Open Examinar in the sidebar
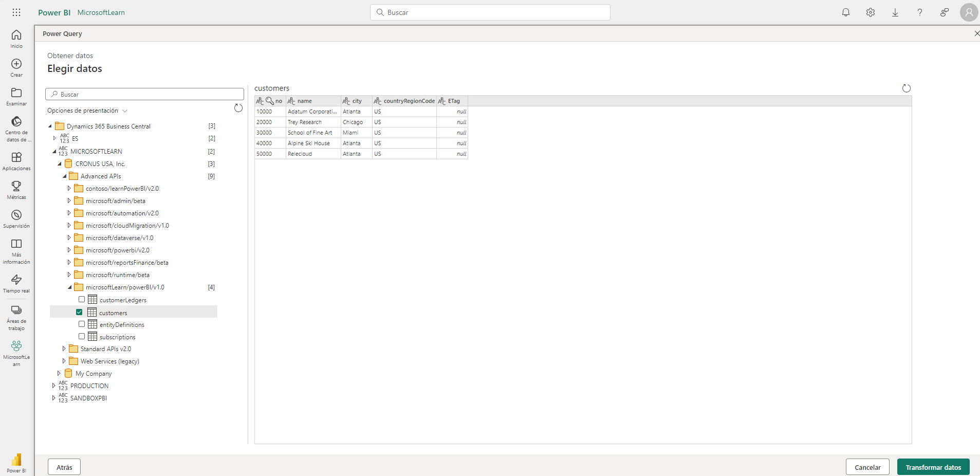The height and width of the screenshot is (476, 980). pos(16,97)
